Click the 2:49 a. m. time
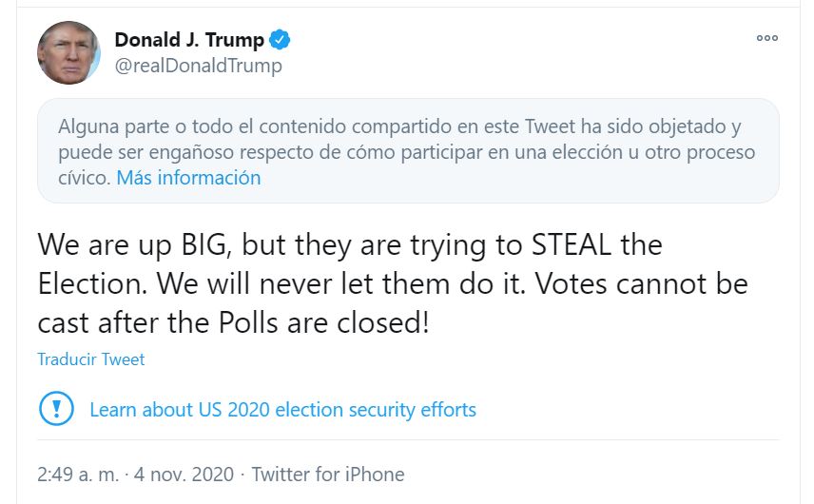The image size is (814, 504). [80, 475]
